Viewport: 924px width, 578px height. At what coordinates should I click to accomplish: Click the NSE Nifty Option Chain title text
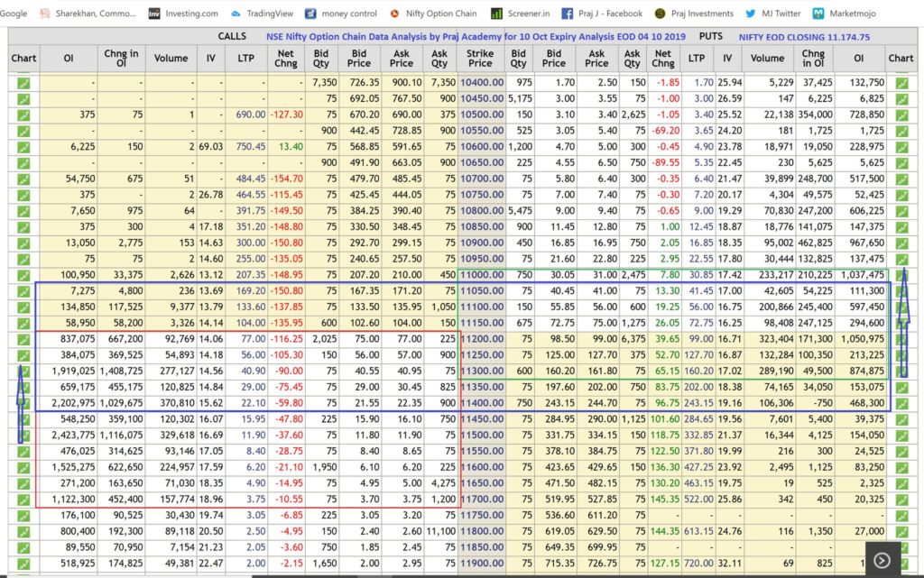coord(476,36)
